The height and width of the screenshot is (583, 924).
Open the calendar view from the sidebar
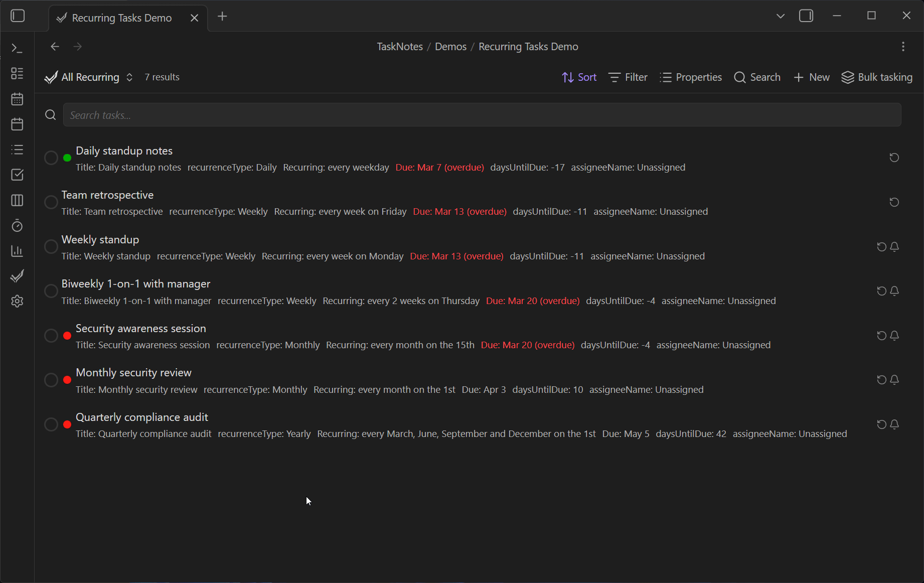coord(17,99)
